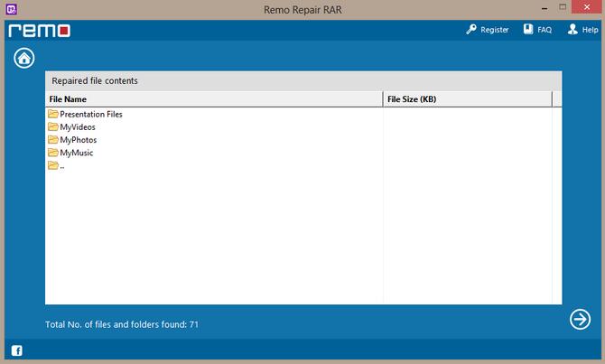Close the Remo Repair RAR window
The image size is (605, 364).
click(587, 7)
